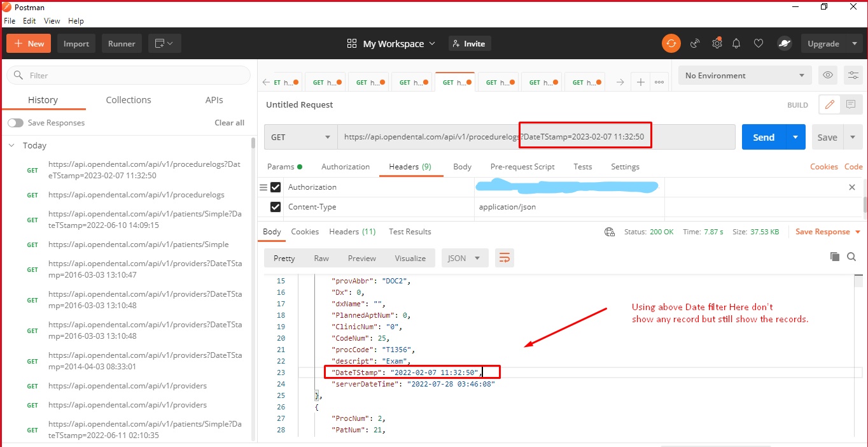Open the notifications bell

tap(736, 43)
